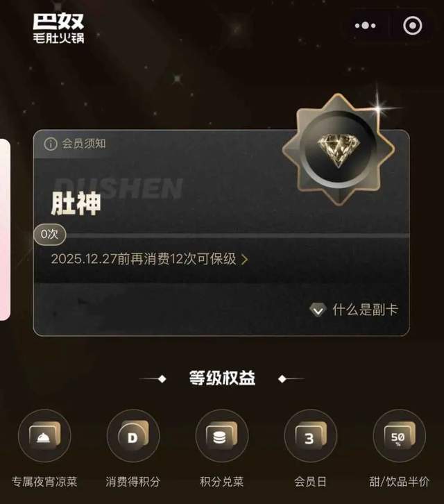Show the previous card peeking at left edge
This screenshot has width=444, height=504.
point(5,230)
